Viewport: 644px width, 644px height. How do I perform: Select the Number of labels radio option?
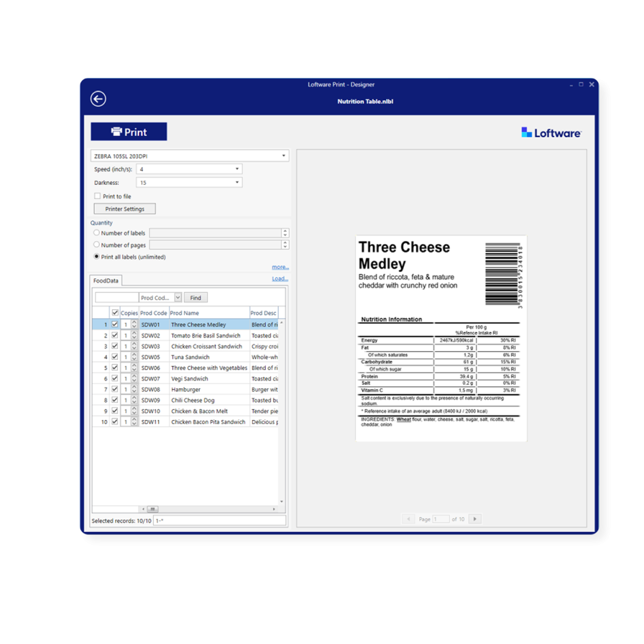point(97,233)
